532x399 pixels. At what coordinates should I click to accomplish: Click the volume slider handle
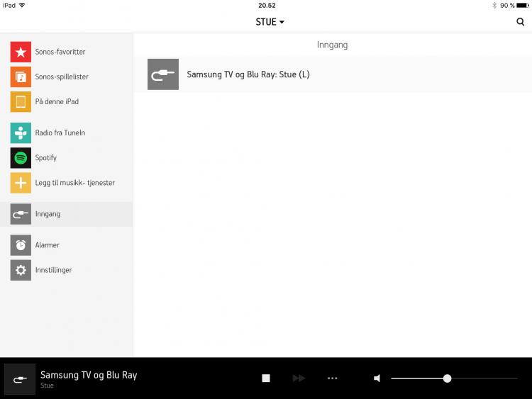[447, 378]
